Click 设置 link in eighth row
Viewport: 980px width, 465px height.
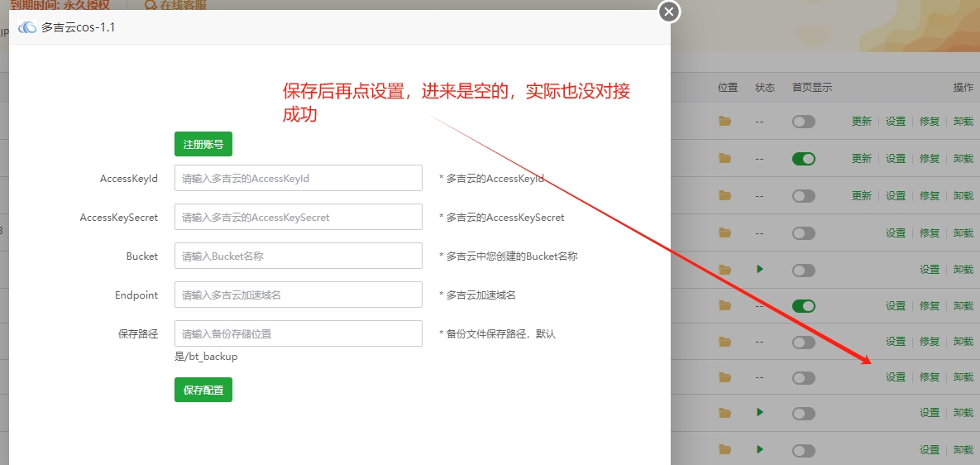tap(896, 377)
